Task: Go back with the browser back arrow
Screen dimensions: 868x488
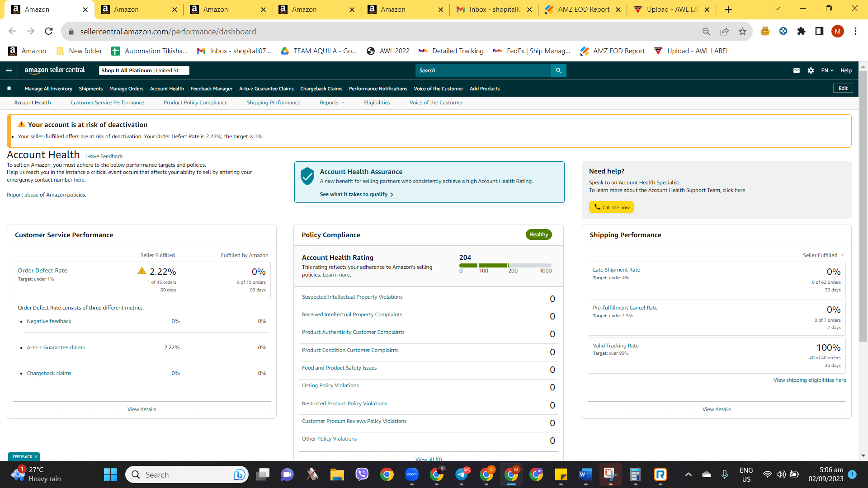Action: (x=12, y=31)
